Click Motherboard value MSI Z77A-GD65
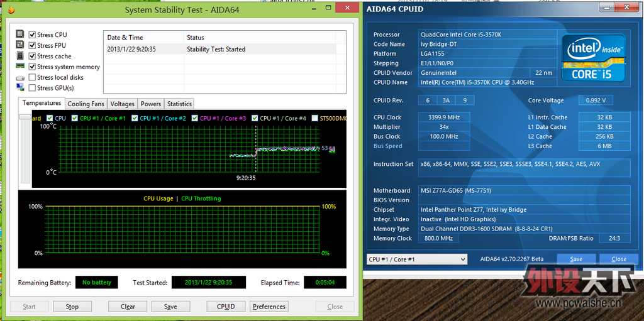 (525, 190)
